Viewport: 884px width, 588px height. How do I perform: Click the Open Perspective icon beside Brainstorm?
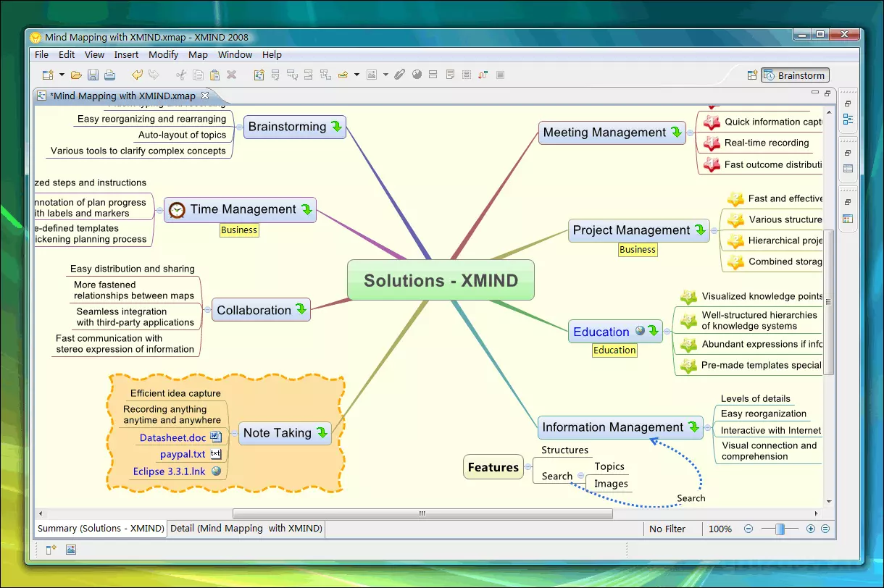(x=752, y=75)
